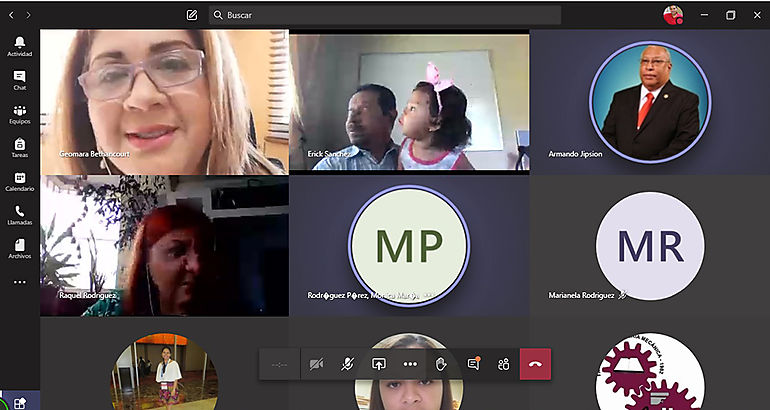Raise your hand in the meeting
770x410 pixels.
(x=441, y=364)
